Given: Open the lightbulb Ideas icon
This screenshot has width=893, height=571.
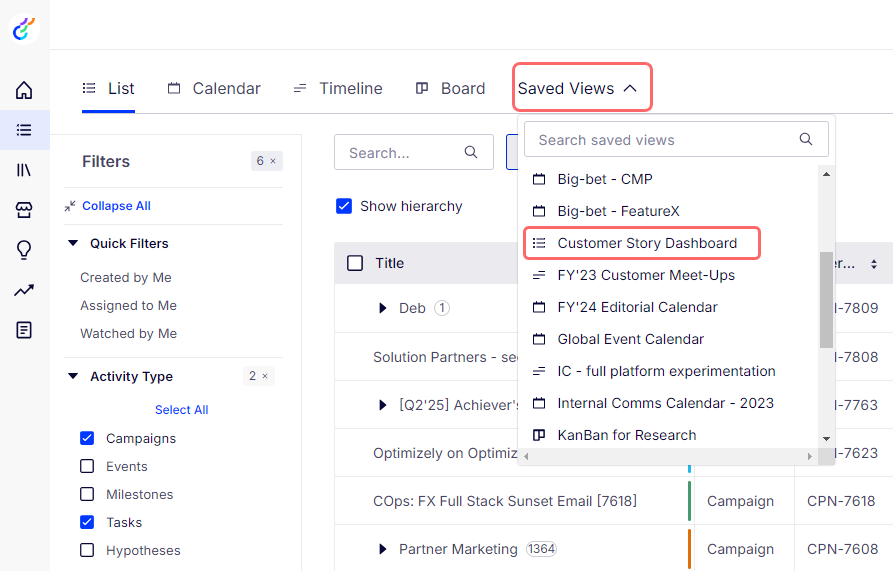Looking at the screenshot, I should tap(24, 250).
